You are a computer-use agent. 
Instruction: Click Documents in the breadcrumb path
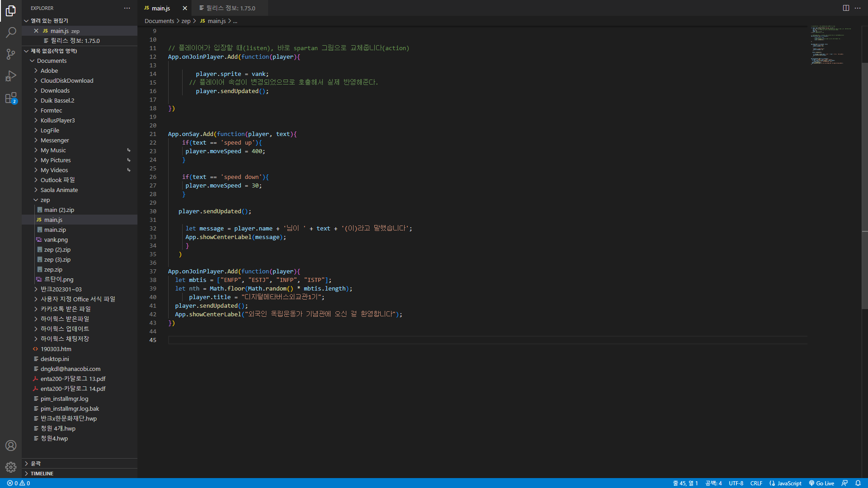click(x=159, y=21)
